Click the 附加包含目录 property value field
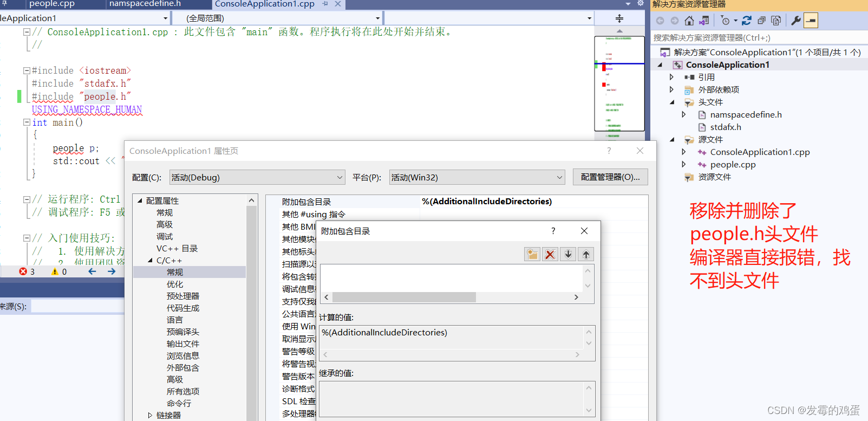This screenshot has height=421, width=868. tap(533, 201)
